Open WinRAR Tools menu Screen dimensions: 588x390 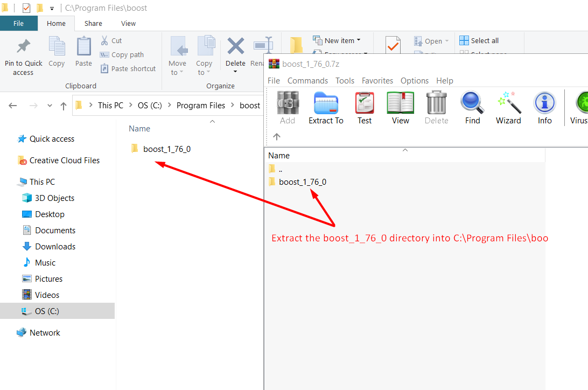345,81
